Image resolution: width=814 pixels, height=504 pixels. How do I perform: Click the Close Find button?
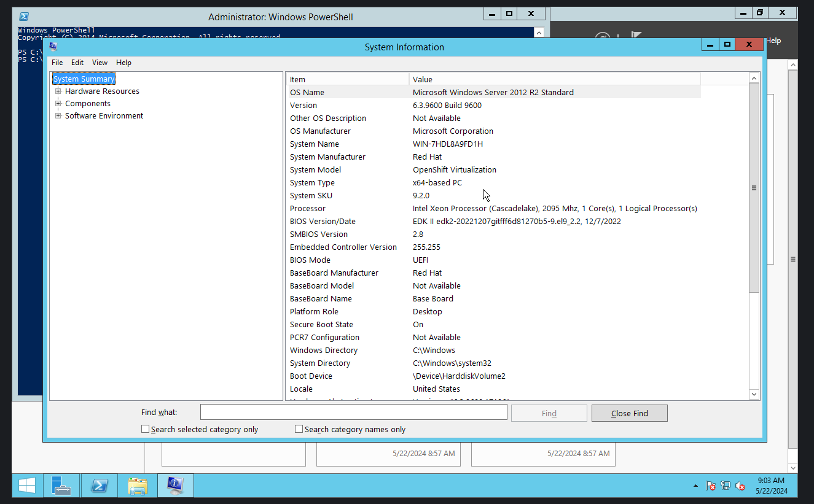(x=629, y=413)
